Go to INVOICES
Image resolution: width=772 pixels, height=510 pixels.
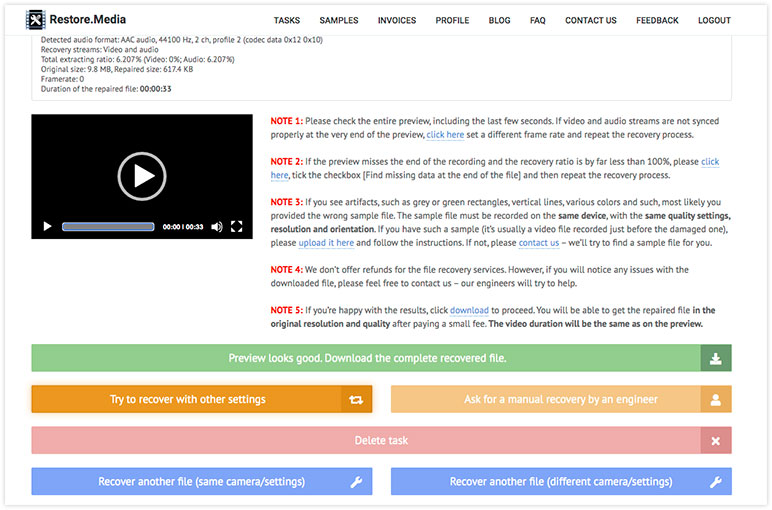(397, 20)
